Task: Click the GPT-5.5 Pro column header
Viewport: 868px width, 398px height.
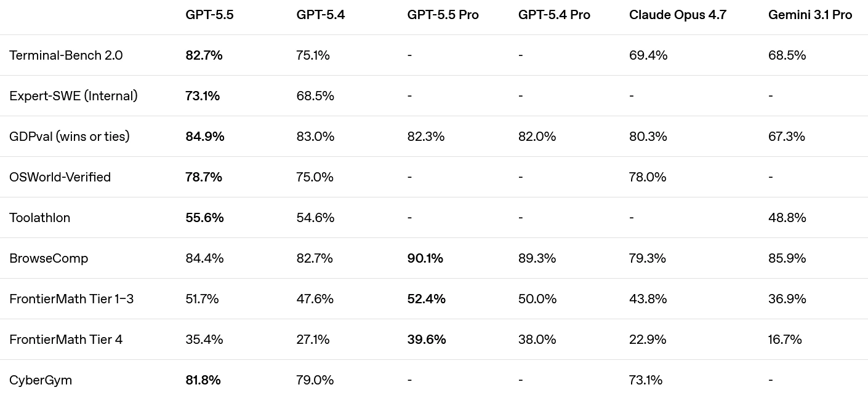Action: (443, 15)
